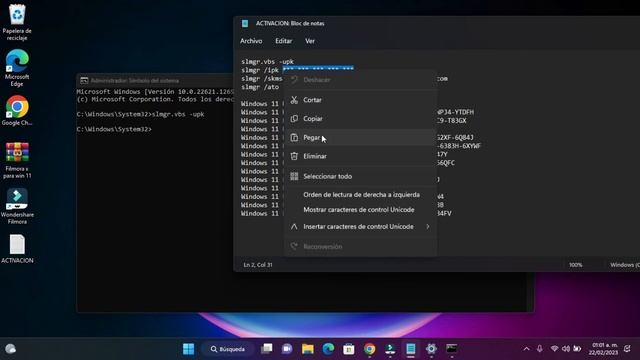The height and width of the screenshot is (360, 640).
Task: Open the volume speaker tray icon
Action: click(x=566, y=349)
